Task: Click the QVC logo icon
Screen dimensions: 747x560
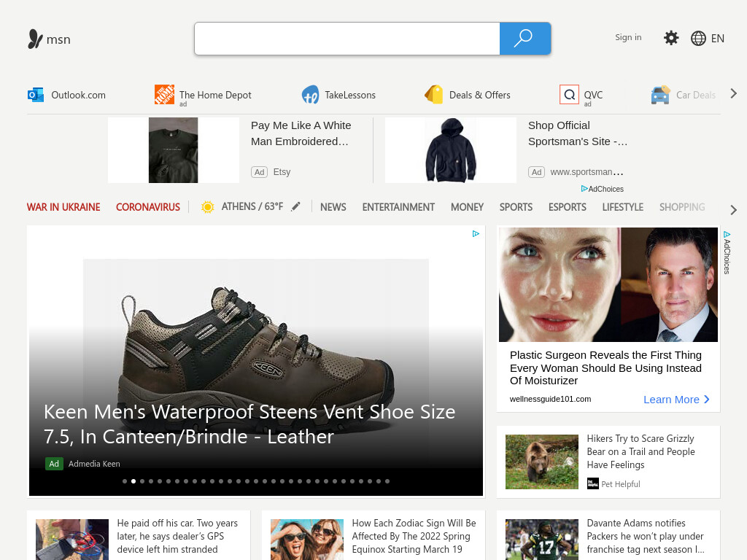Action: click(569, 94)
